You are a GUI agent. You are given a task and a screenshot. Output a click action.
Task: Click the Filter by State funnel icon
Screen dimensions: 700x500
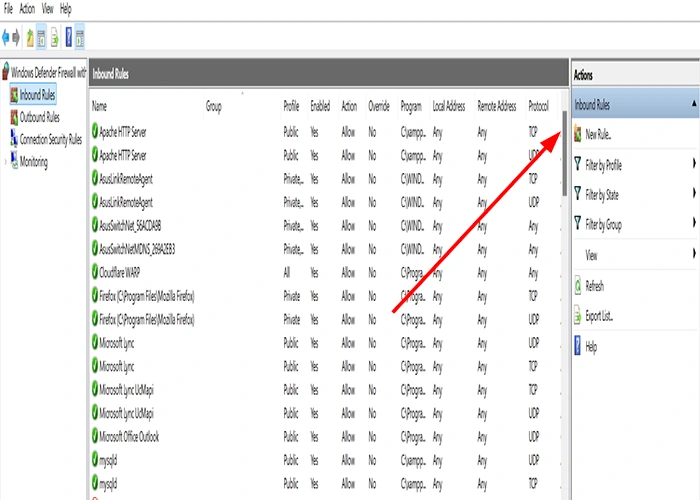(x=578, y=193)
